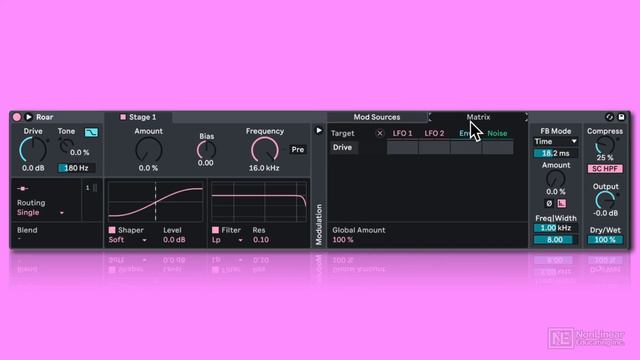Toggle the SC HPF button

pos(605,169)
